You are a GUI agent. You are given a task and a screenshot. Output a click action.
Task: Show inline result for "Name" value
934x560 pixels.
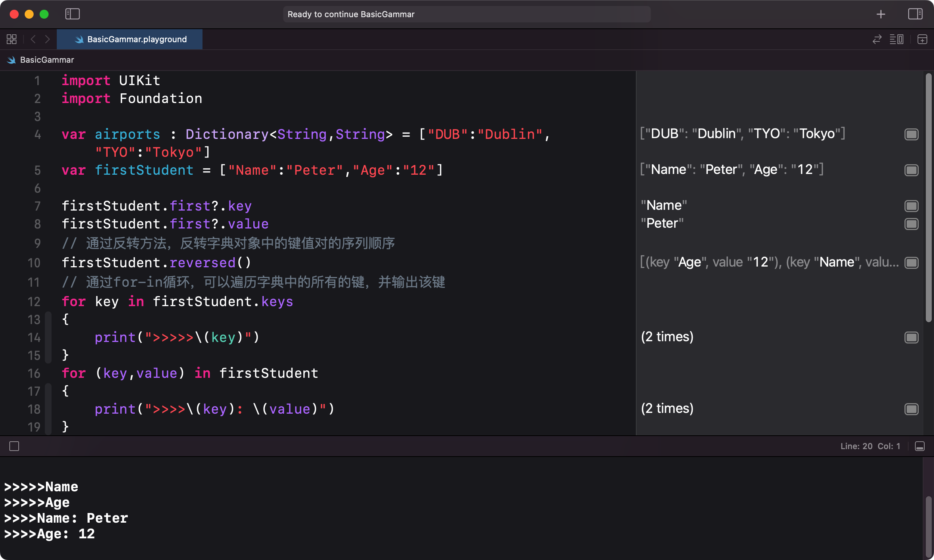click(x=911, y=206)
